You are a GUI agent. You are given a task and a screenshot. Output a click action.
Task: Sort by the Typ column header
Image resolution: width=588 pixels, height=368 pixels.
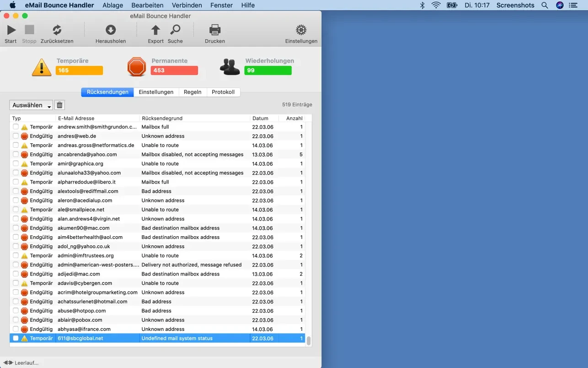pyautogui.click(x=33, y=118)
